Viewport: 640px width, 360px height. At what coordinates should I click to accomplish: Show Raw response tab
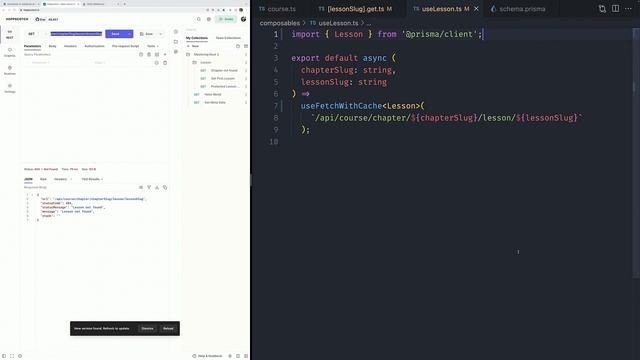(43, 179)
